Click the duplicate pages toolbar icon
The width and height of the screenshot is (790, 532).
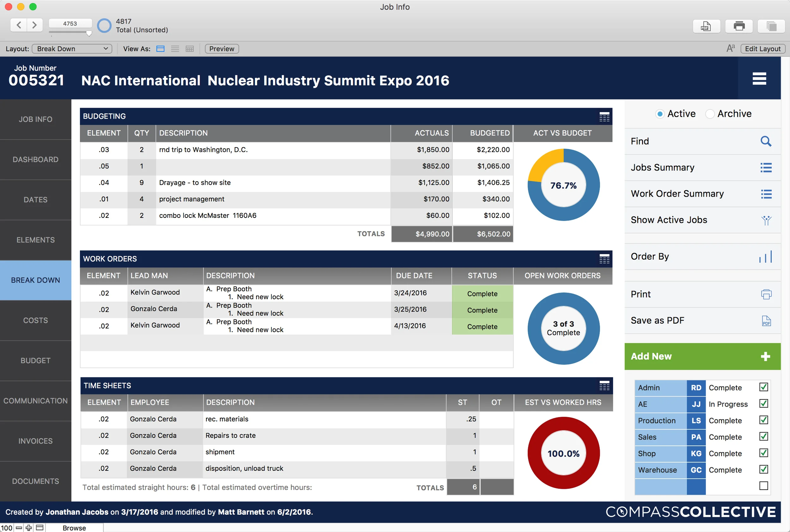771,26
